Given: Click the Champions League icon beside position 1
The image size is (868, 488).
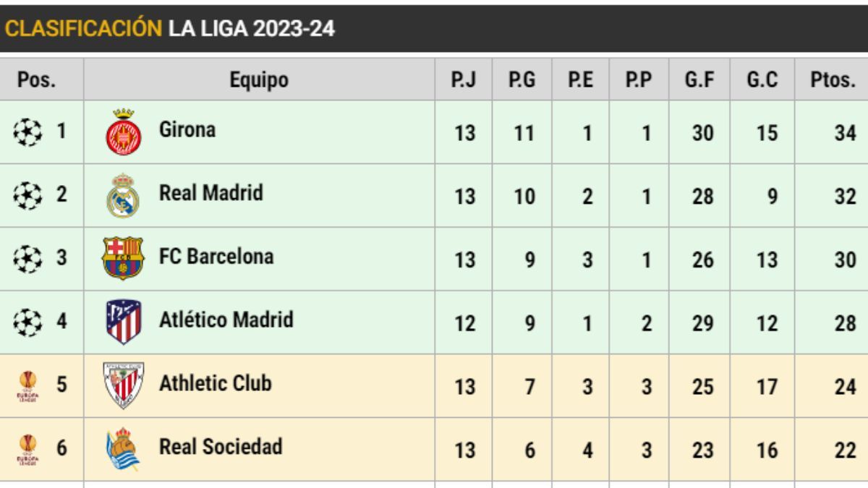Looking at the screenshot, I should click(x=27, y=132).
